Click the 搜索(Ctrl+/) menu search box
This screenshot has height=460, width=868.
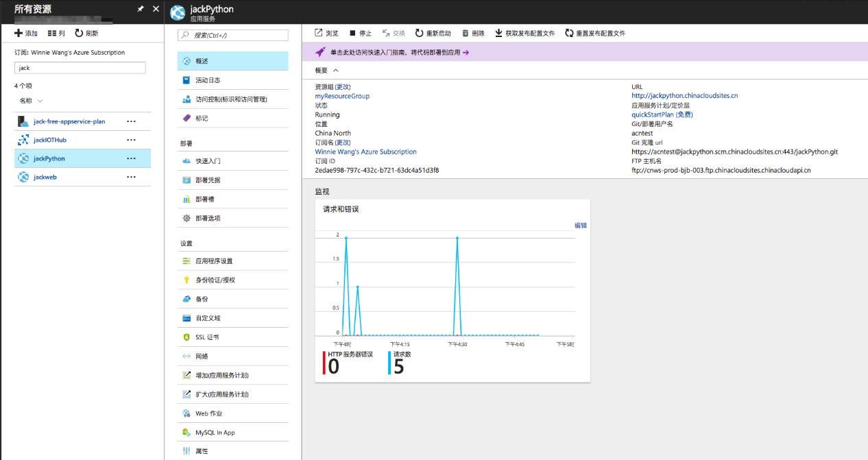[233, 35]
